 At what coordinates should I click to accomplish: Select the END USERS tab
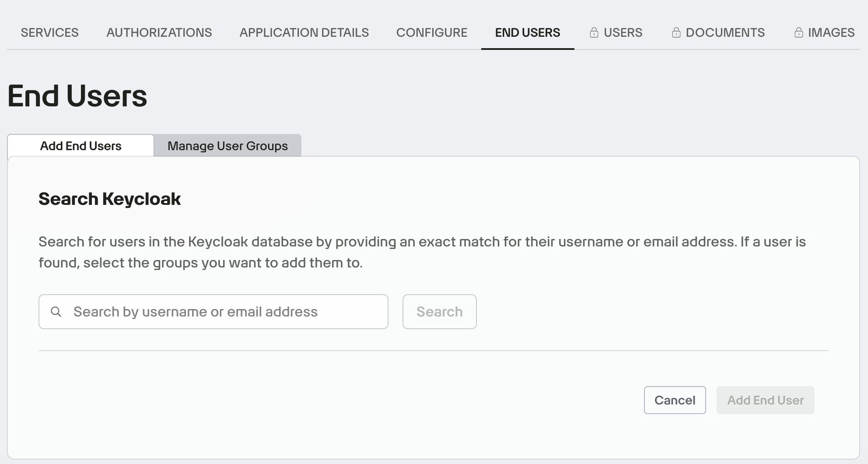pyautogui.click(x=527, y=33)
